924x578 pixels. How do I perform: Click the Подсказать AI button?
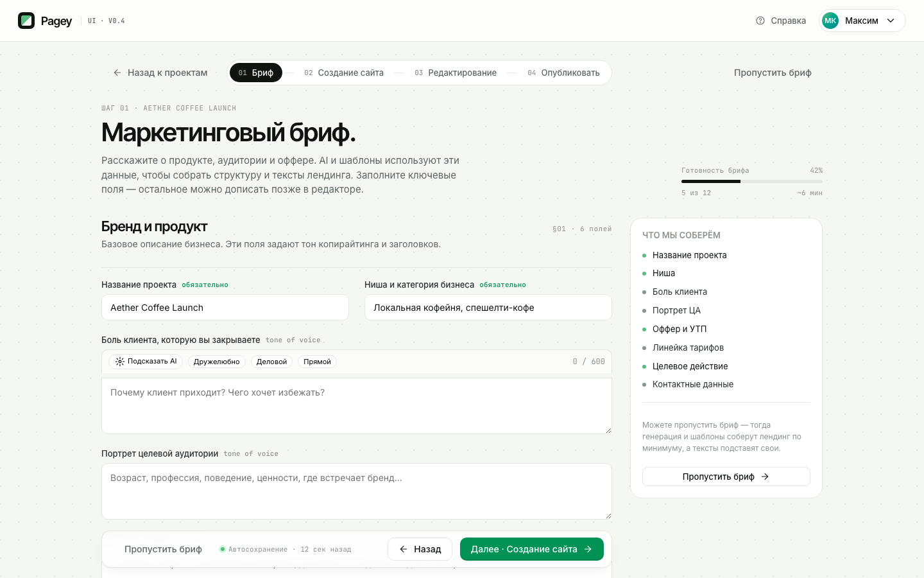(146, 362)
